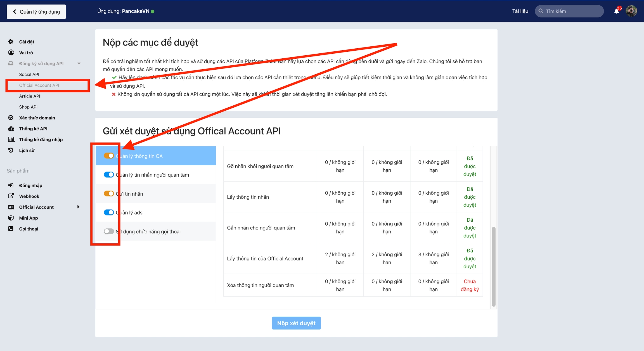
Task: Expand the Official Account submenu arrow
Action: pos(78,207)
